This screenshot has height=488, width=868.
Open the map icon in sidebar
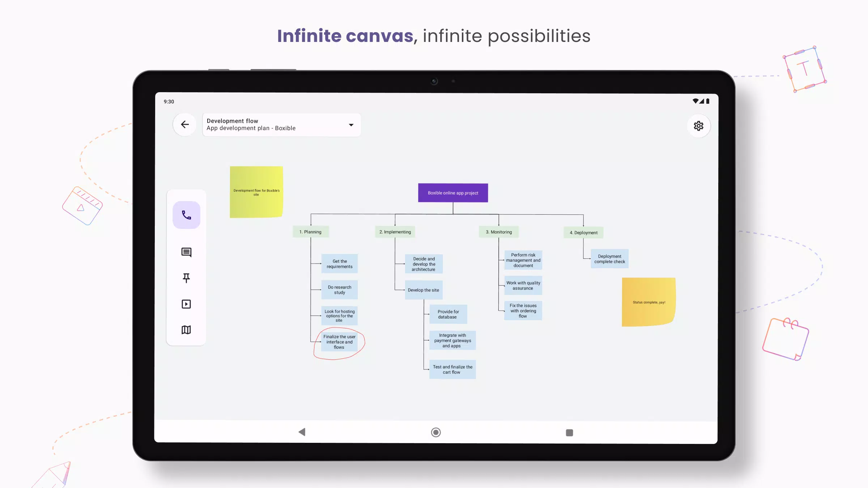tap(186, 330)
